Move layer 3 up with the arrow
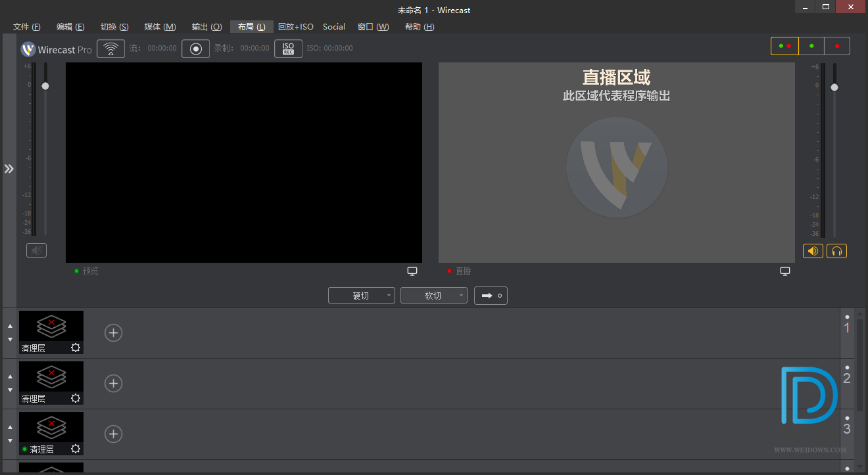The image size is (868, 475). click(10, 427)
